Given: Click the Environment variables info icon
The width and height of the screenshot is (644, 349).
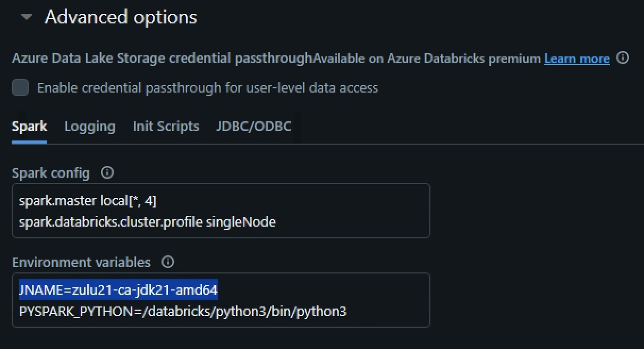Looking at the screenshot, I should (x=167, y=262).
